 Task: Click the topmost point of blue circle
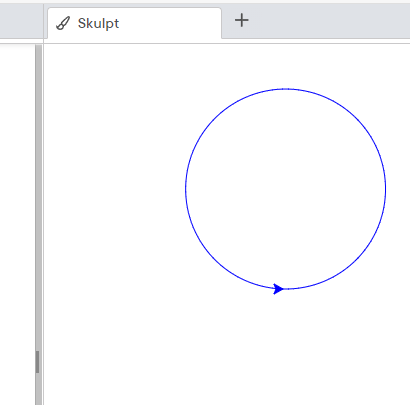point(286,89)
